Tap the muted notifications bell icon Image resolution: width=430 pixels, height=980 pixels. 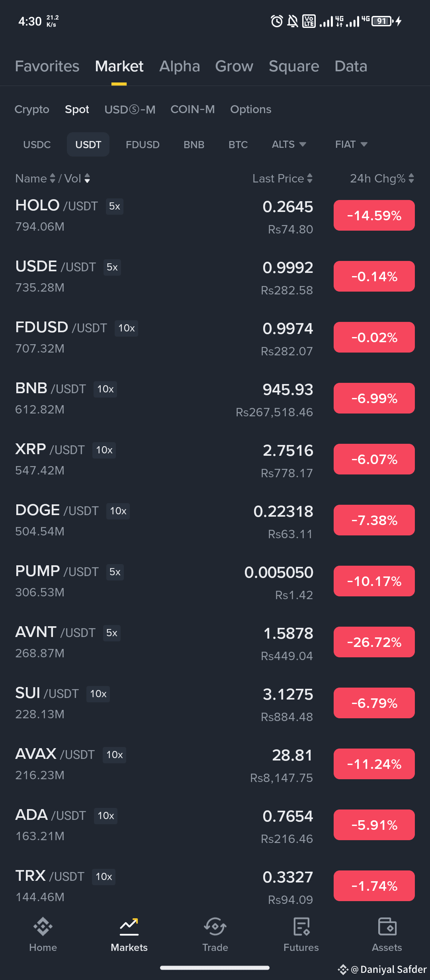pyautogui.click(x=293, y=21)
